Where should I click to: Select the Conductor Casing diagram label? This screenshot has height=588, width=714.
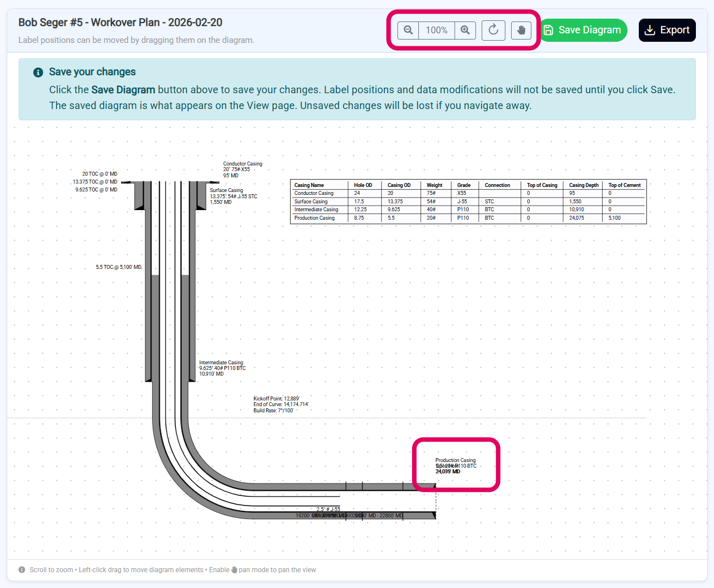coord(243,169)
